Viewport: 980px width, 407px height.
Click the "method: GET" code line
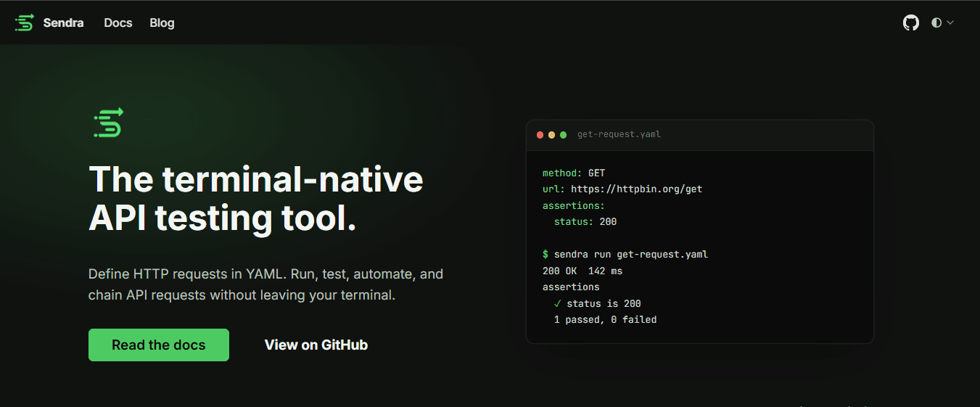574,173
